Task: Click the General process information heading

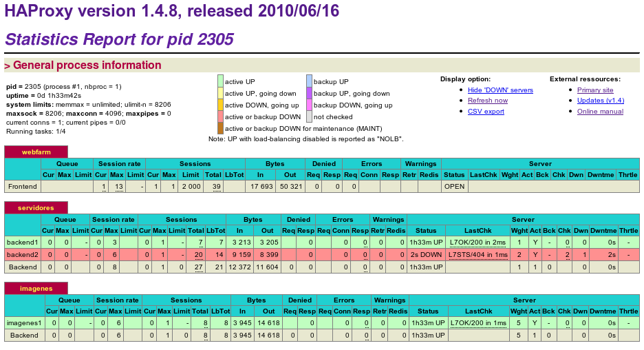Action: [87, 65]
